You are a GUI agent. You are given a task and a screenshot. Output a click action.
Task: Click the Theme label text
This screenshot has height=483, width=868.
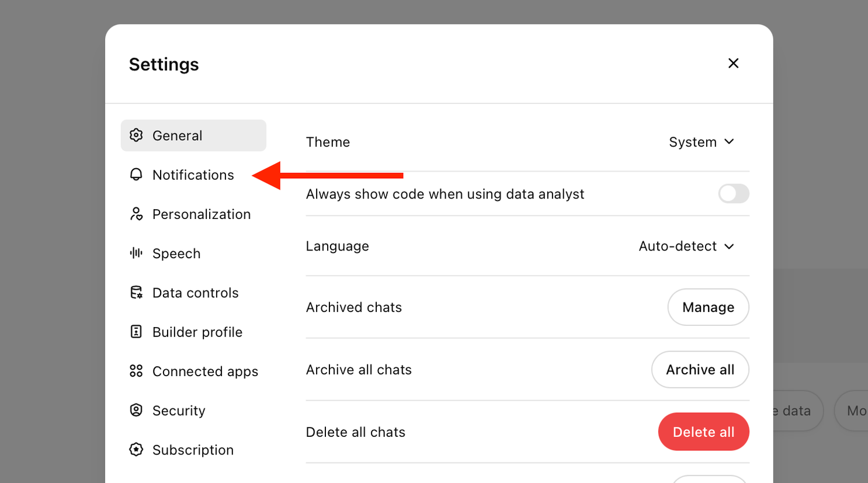coord(328,142)
